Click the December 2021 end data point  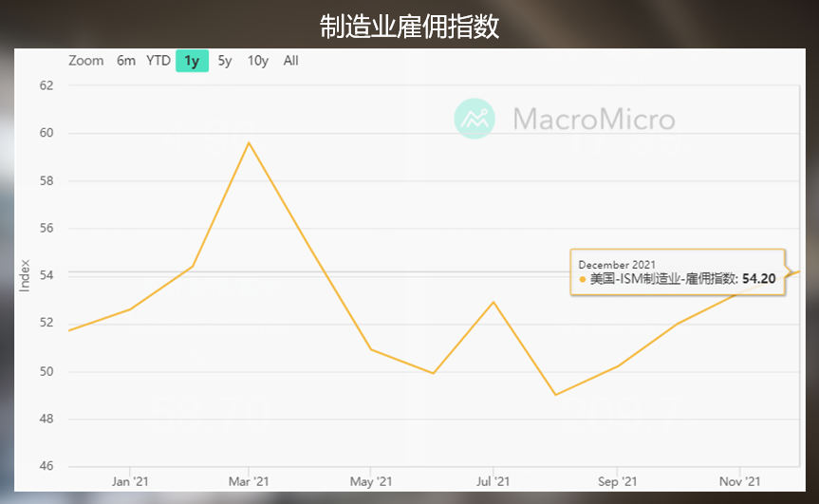click(x=799, y=271)
